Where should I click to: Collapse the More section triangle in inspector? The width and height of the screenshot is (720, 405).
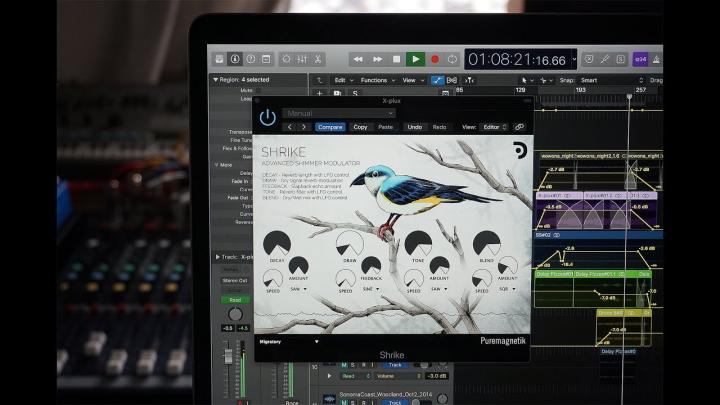pyautogui.click(x=216, y=165)
